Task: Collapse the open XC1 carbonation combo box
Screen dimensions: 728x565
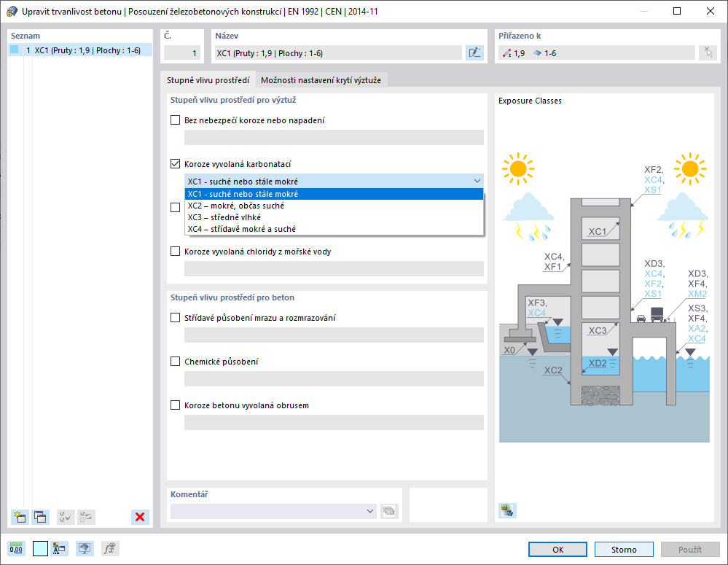Action: click(x=477, y=182)
